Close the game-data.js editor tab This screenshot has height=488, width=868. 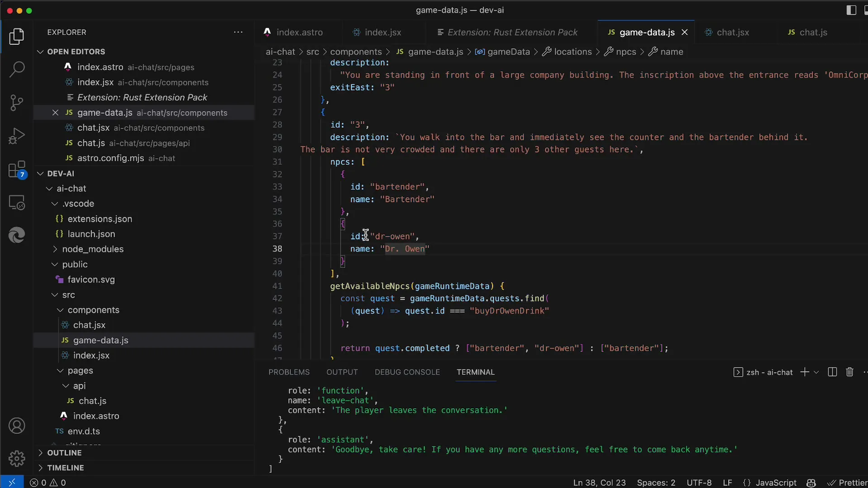pyautogui.click(x=685, y=32)
